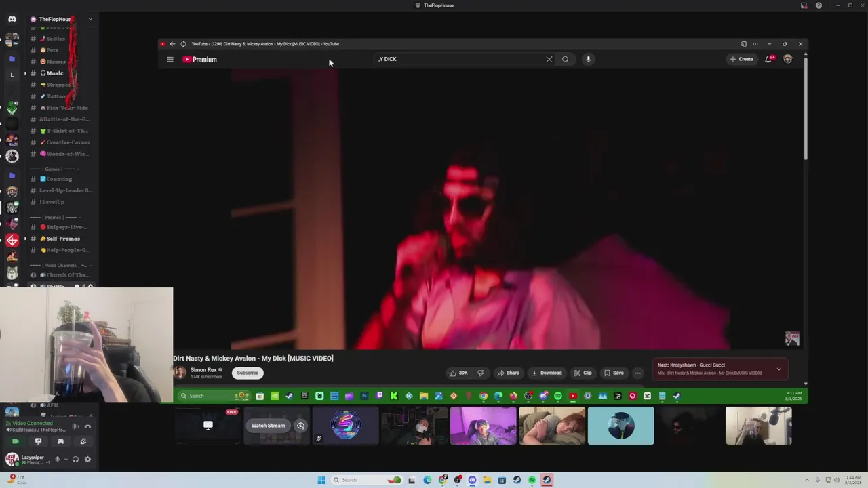Expand Discord microphone input options arrow
Screen dimensions: 868x488
(x=66, y=460)
